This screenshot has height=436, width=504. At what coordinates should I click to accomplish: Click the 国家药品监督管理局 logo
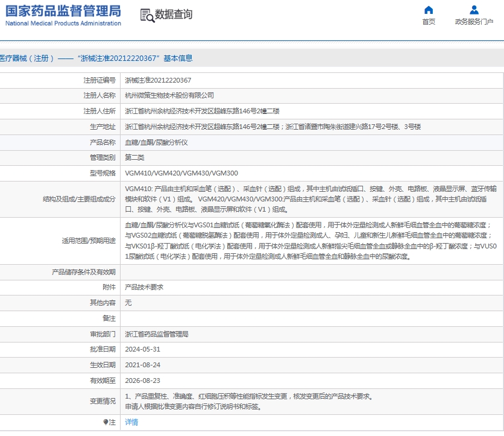(x=63, y=16)
